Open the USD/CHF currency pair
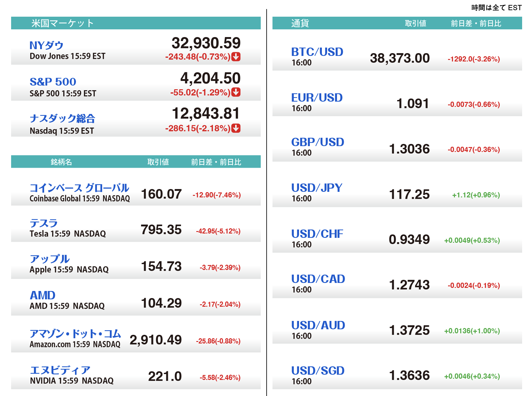This screenshot has height=396, width=532. [317, 234]
